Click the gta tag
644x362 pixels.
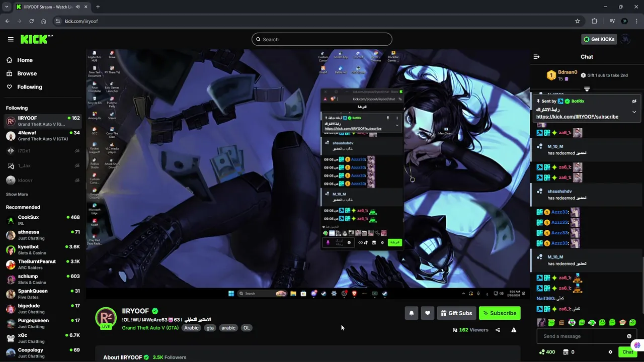click(x=210, y=328)
